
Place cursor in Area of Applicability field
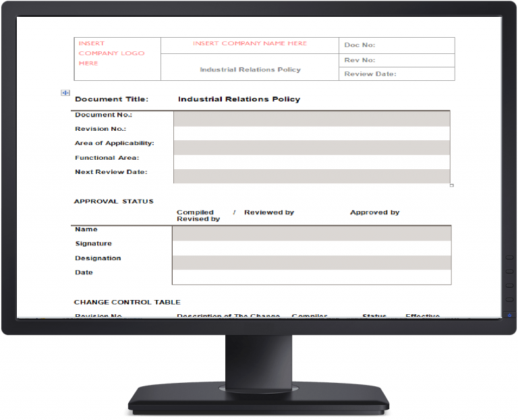(311, 148)
